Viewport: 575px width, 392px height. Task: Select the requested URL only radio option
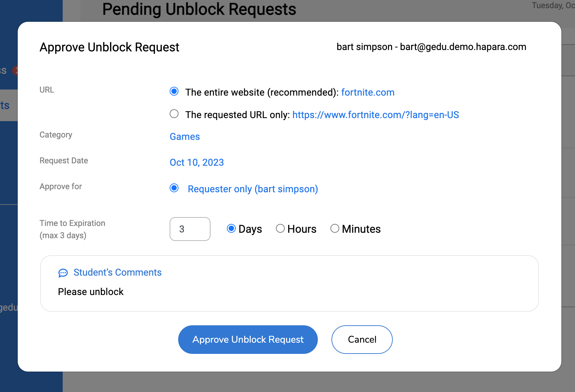(x=174, y=114)
